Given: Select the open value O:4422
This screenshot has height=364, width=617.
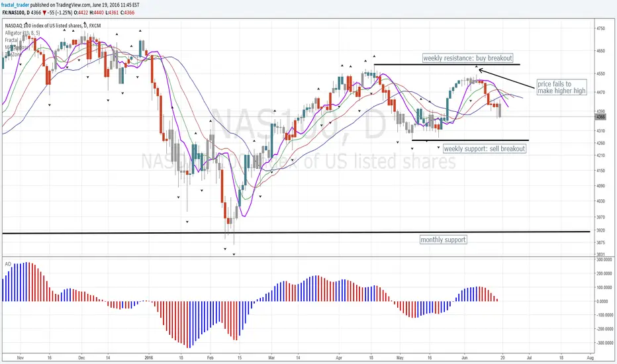Looking at the screenshot, I should click(81, 13).
